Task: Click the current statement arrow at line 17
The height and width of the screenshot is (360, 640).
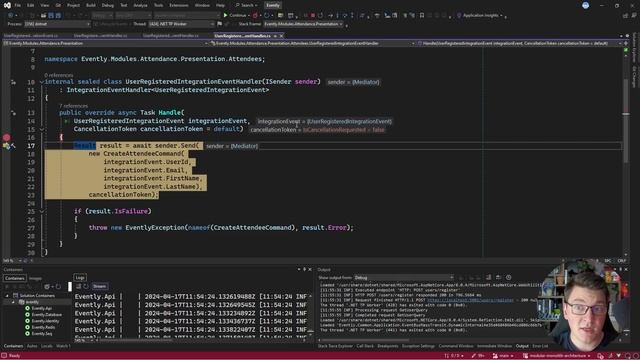Action: point(6,146)
